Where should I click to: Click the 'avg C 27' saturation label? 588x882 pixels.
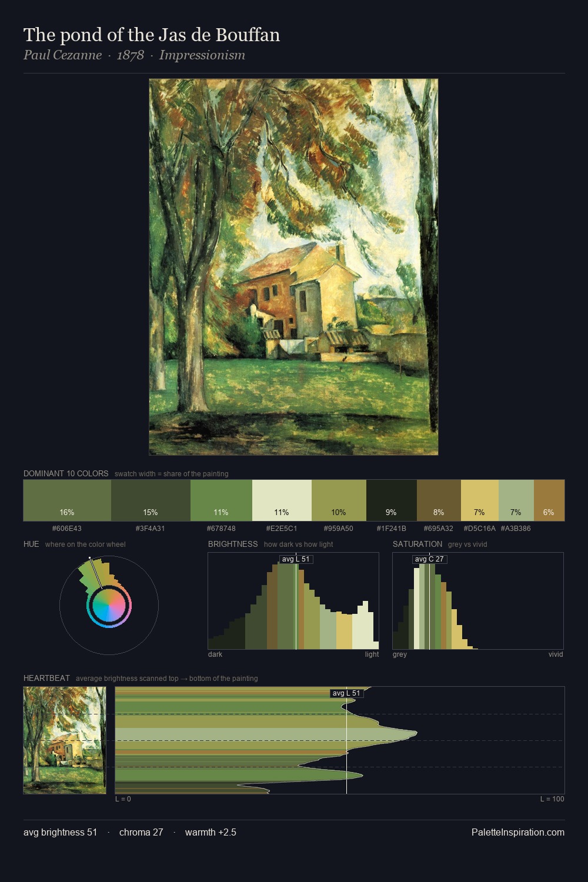[429, 559]
